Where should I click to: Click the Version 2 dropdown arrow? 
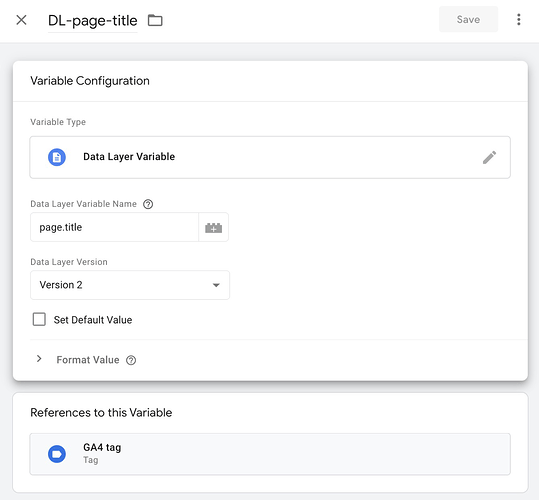tap(216, 285)
